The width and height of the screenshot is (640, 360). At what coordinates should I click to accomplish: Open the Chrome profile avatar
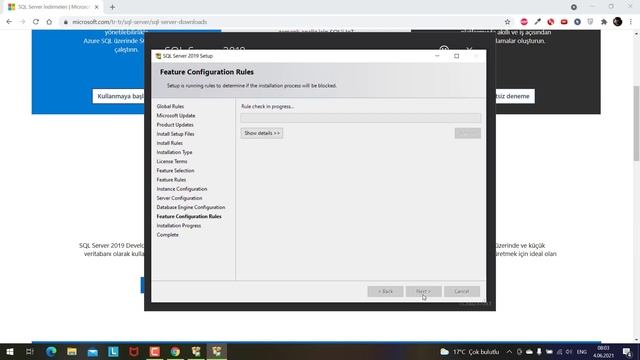(618, 22)
